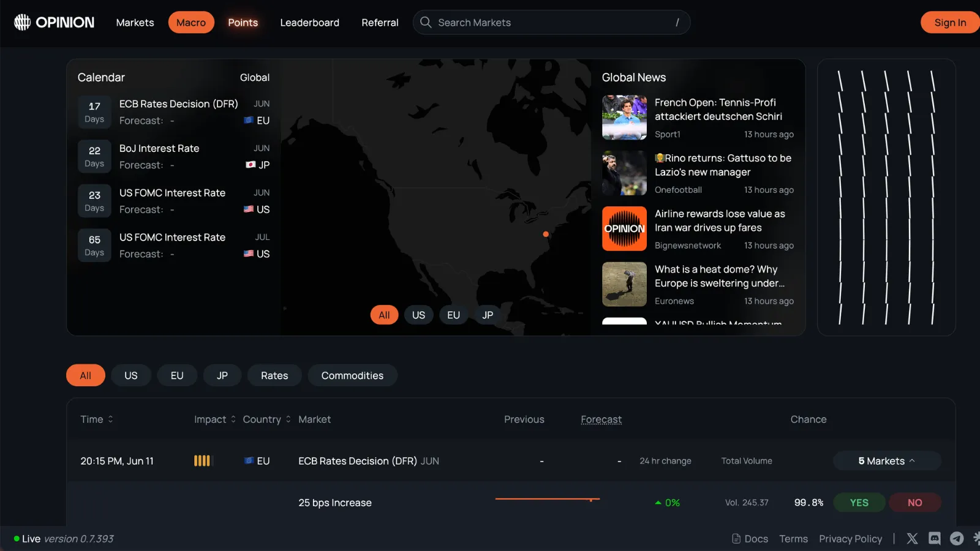The width and height of the screenshot is (980, 551).
Task: Open the Leaderboard nav tab
Action: (310, 23)
